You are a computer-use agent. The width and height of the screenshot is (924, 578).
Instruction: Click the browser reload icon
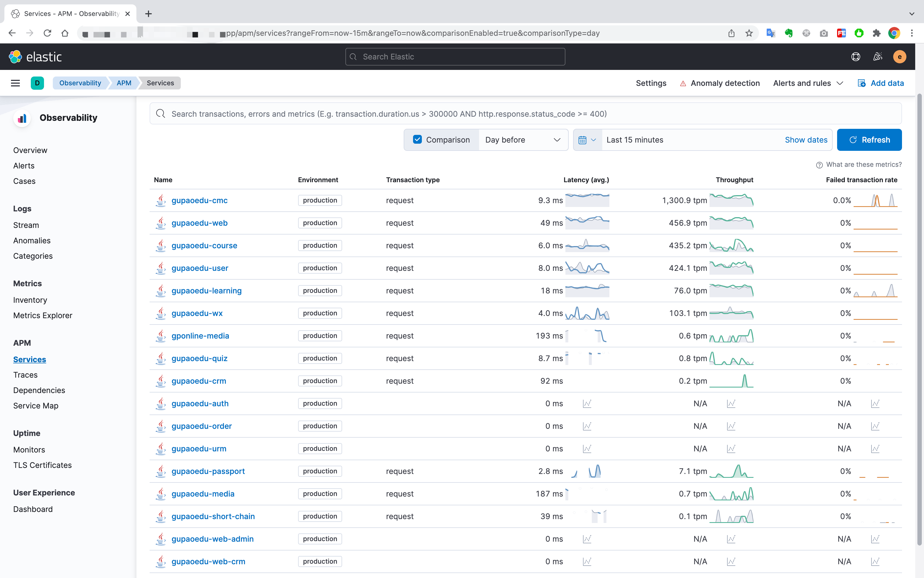pos(47,33)
